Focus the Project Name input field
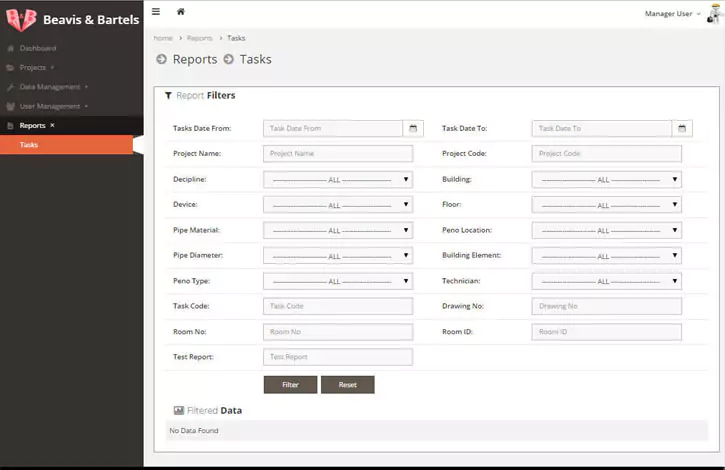The image size is (725, 470). pyautogui.click(x=337, y=154)
